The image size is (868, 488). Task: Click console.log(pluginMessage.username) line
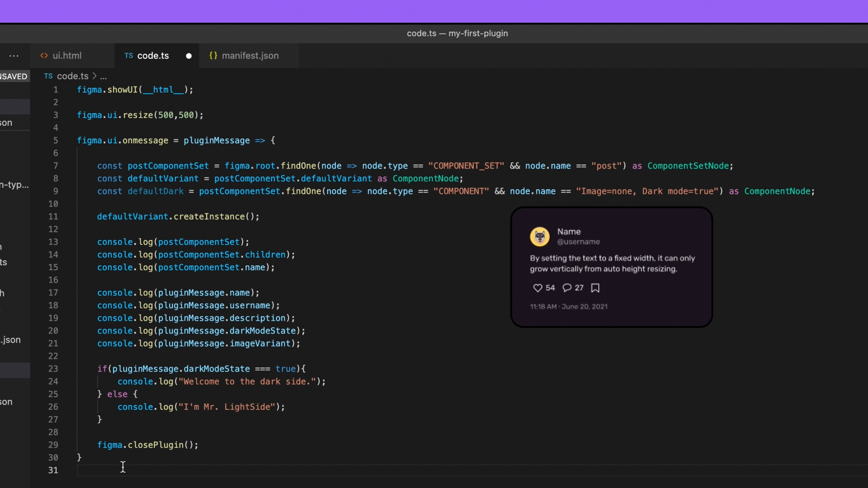tap(189, 305)
